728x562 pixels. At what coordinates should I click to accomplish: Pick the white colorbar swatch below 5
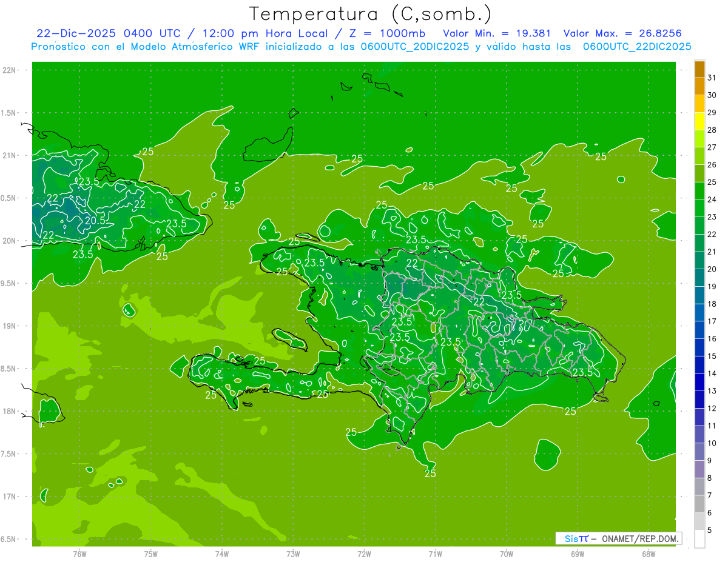point(699,539)
